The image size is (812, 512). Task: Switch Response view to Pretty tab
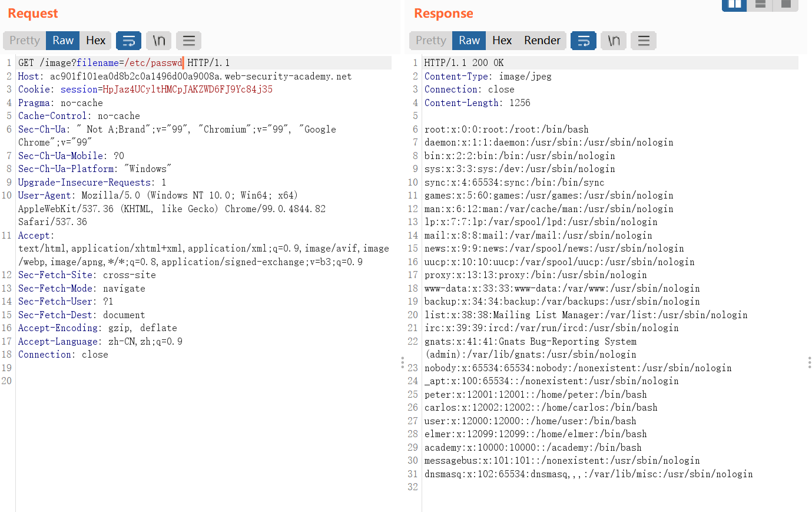431,40
